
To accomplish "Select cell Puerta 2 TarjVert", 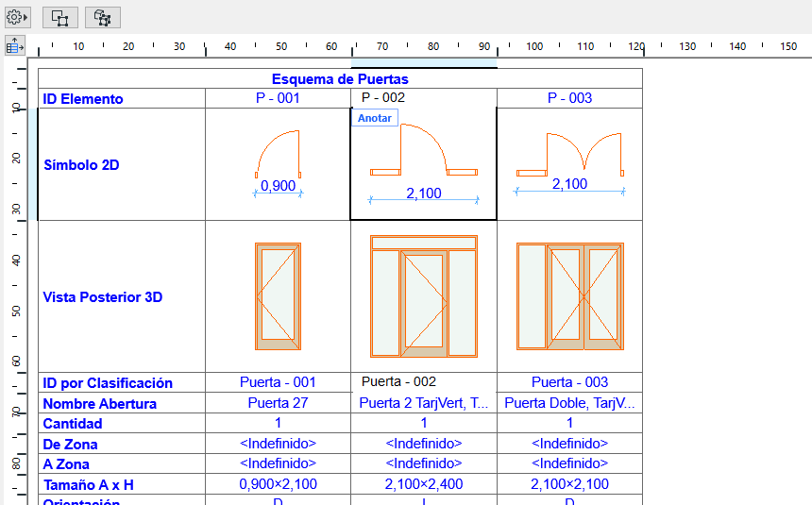I will tap(424, 403).
